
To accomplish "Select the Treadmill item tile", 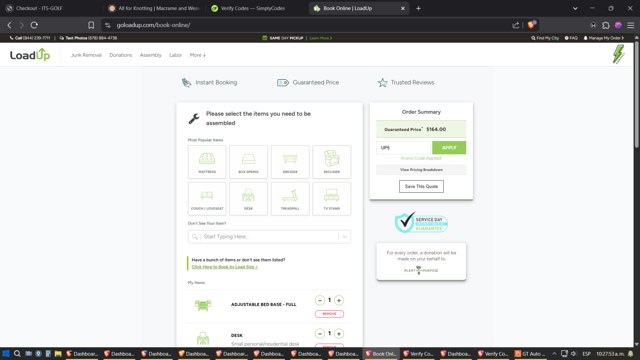I will click(290, 198).
